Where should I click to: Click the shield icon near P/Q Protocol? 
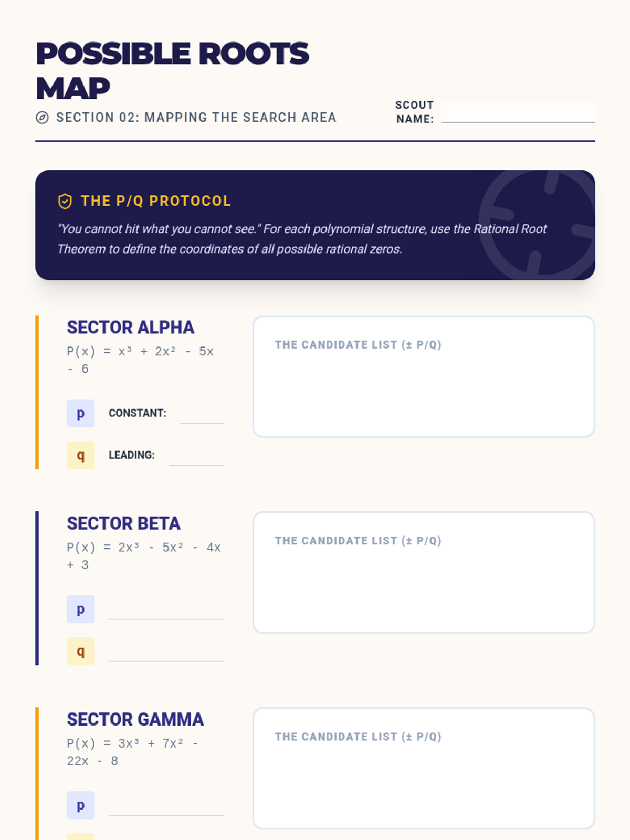coord(65,201)
